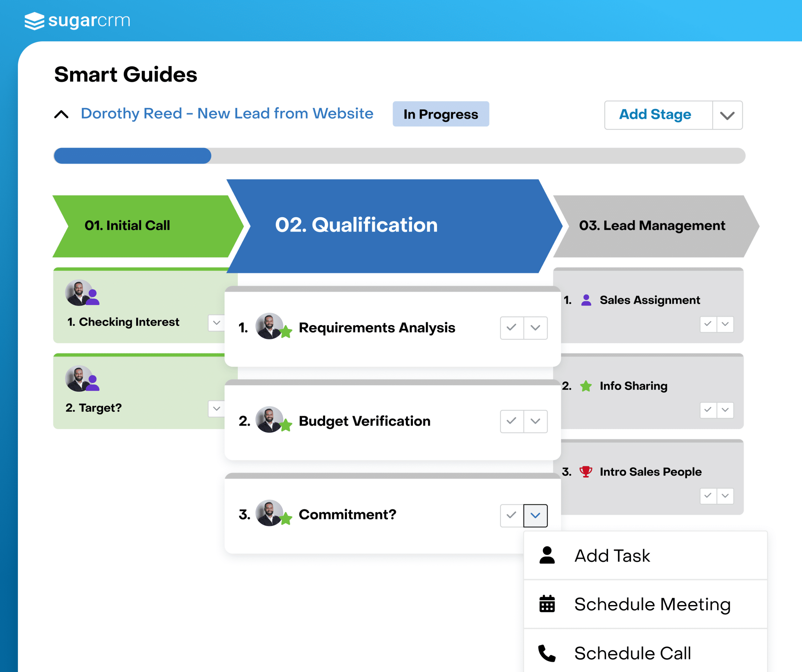Open the Budget Verification actions dropdown

[535, 421]
